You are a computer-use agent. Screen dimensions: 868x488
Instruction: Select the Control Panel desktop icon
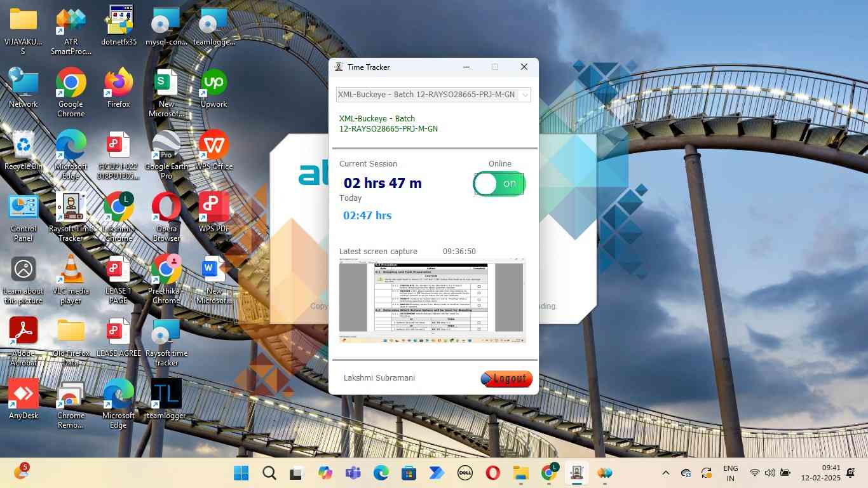pyautogui.click(x=24, y=218)
